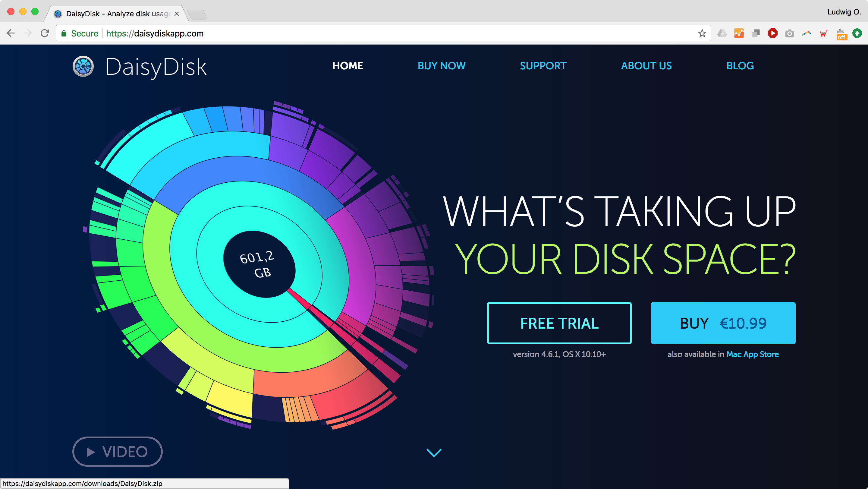
Task: Select the BLOG navigation menu item
Action: tap(741, 66)
